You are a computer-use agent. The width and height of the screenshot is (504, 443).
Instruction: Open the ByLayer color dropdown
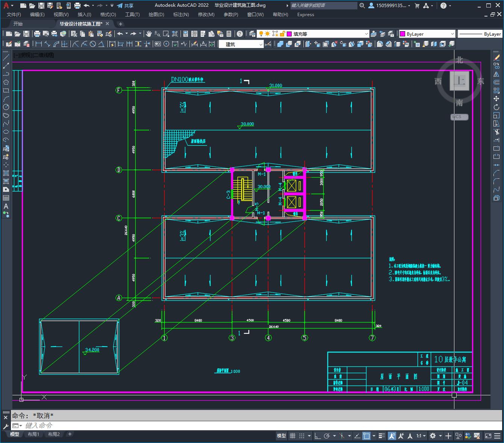[x=427, y=34]
